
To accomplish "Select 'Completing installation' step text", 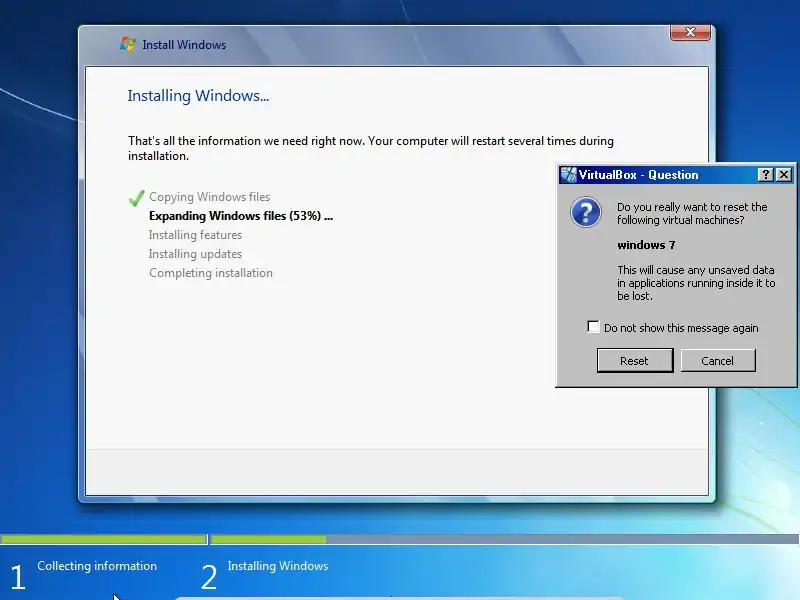I will (211, 273).
